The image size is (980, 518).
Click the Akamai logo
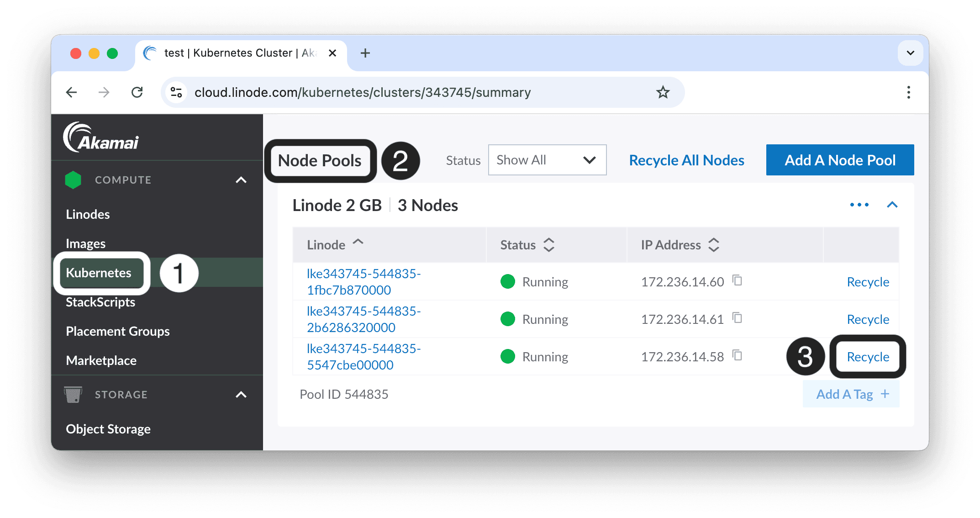point(101,137)
